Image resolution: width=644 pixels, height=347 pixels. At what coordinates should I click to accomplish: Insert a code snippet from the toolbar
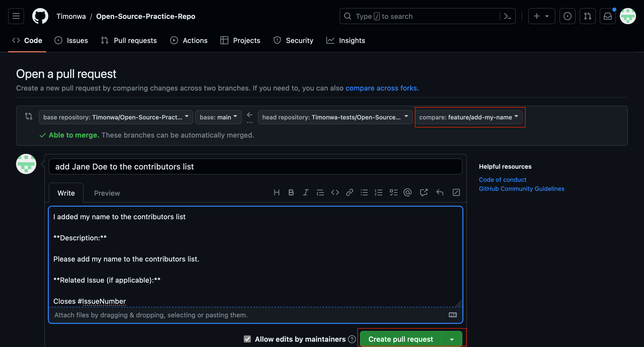tap(335, 193)
